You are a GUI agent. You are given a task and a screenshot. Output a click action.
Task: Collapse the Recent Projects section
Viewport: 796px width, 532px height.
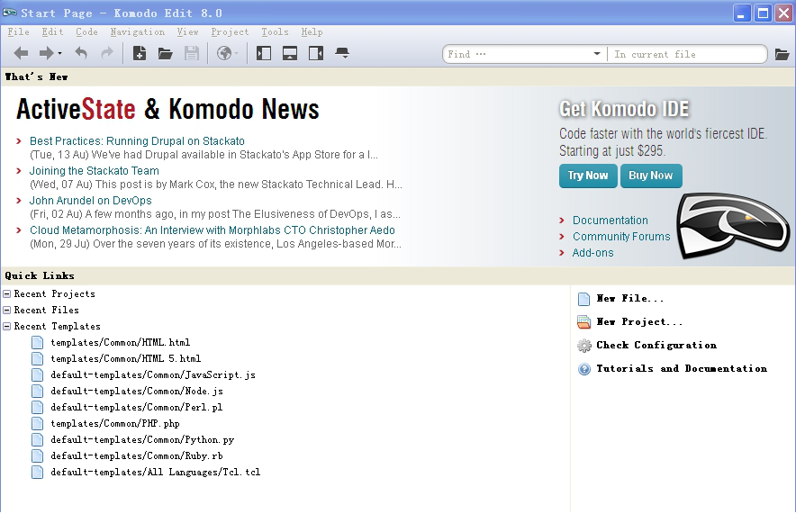point(7,294)
